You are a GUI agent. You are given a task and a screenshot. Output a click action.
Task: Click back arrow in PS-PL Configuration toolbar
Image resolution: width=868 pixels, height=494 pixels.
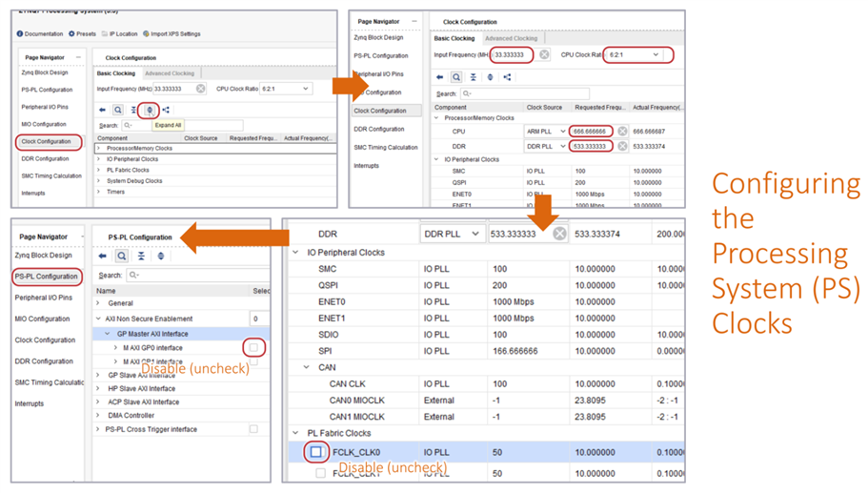click(103, 257)
